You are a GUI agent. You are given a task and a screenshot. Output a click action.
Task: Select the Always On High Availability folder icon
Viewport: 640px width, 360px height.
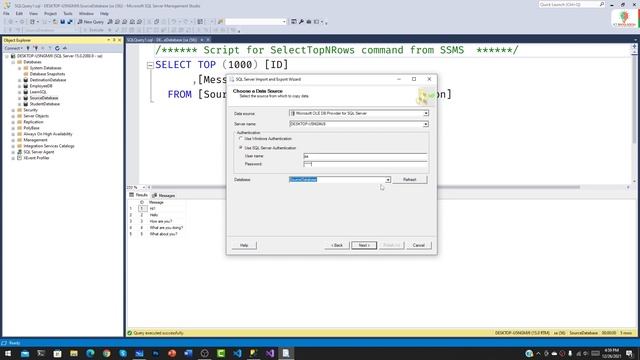19,134
